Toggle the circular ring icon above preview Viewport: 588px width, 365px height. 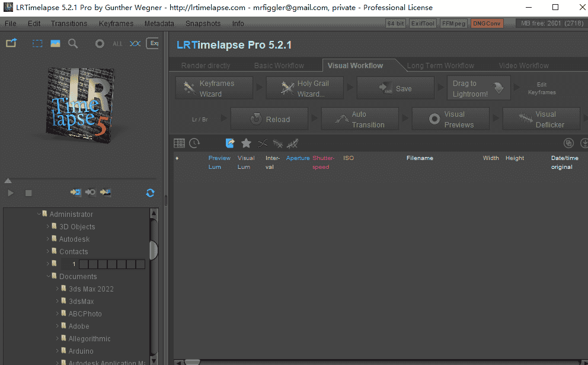100,44
